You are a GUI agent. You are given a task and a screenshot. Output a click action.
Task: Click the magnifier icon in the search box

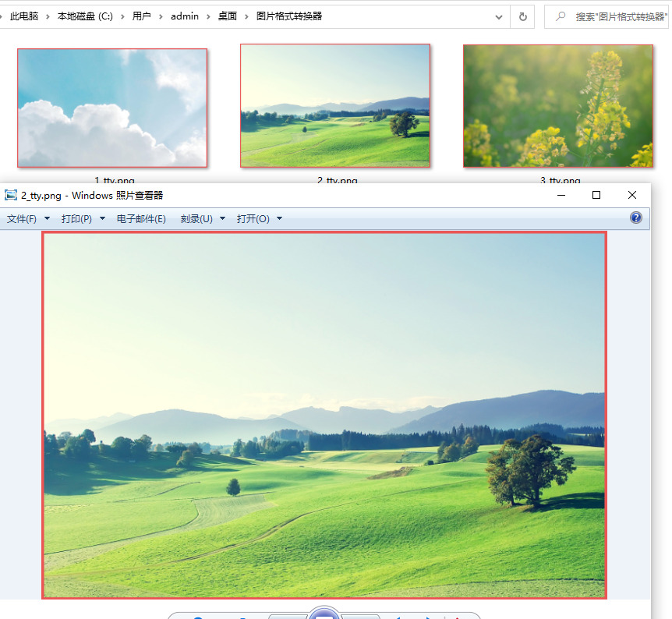tap(561, 16)
